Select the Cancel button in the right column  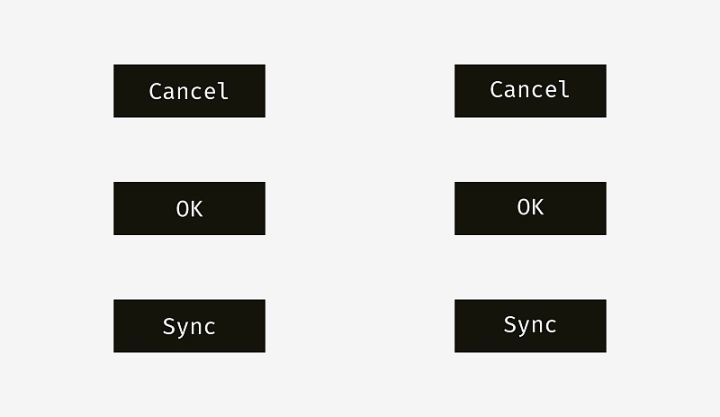(x=530, y=91)
